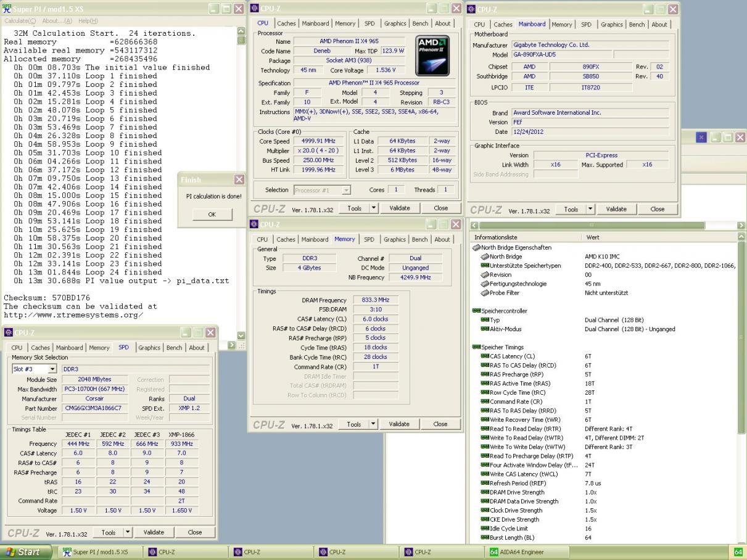Open the Tools dropdown arrow in the CPU-Z Memory window
Screen dimensions: 747x560
(373, 424)
